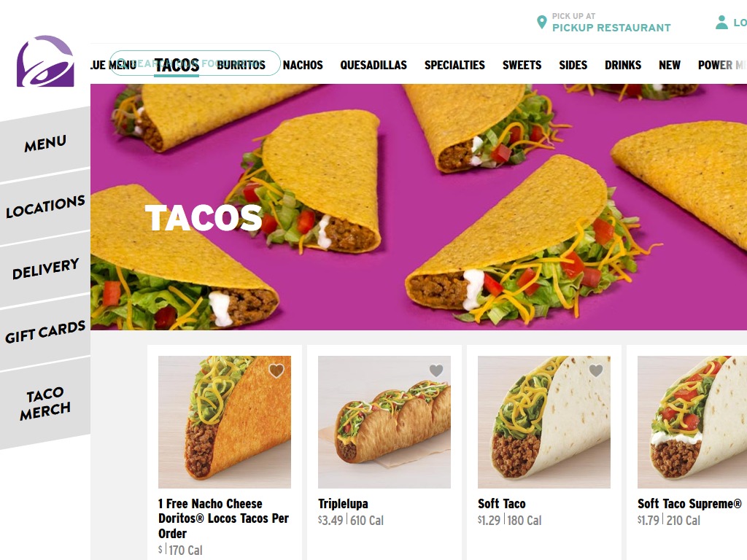Go to the Quesadillas category
This screenshot has width=747, height=560.
373,65
